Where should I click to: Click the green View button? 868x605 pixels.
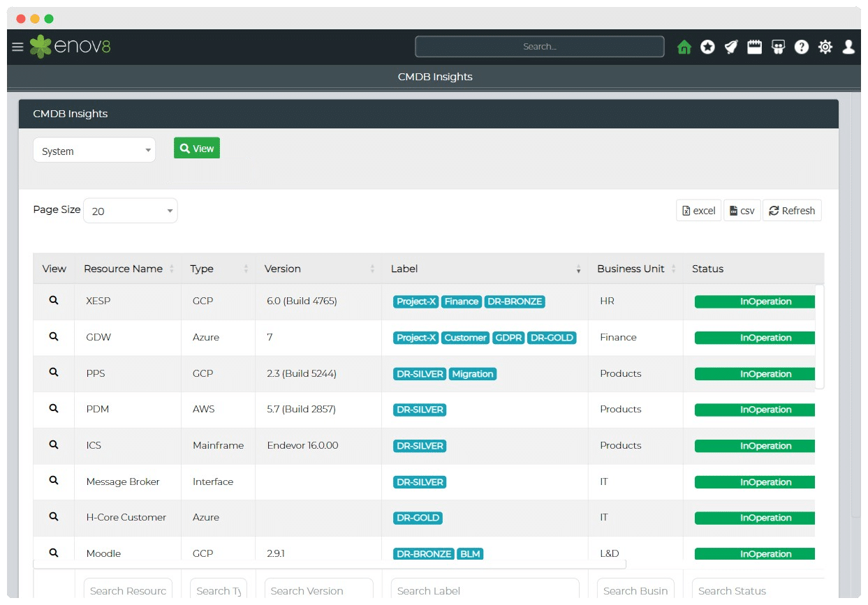(x=197, y=148)
